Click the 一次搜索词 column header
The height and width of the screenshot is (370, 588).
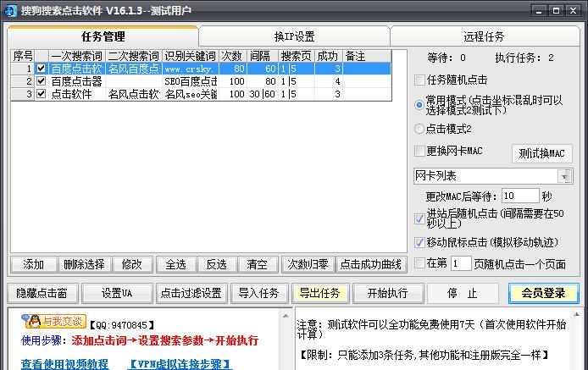[77, 56]
